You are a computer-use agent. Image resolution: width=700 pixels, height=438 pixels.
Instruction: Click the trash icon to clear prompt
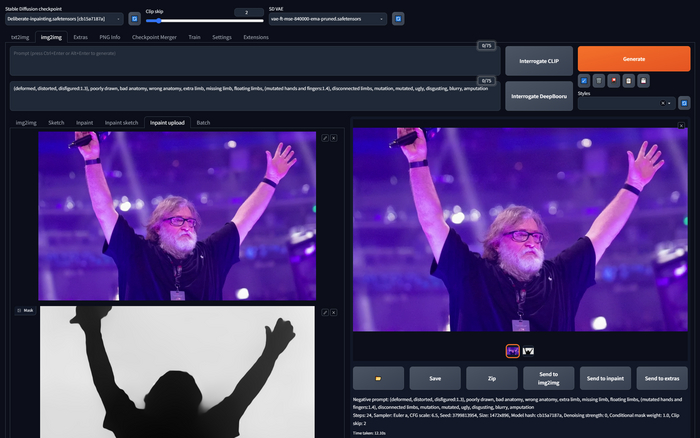coord(599,80)
